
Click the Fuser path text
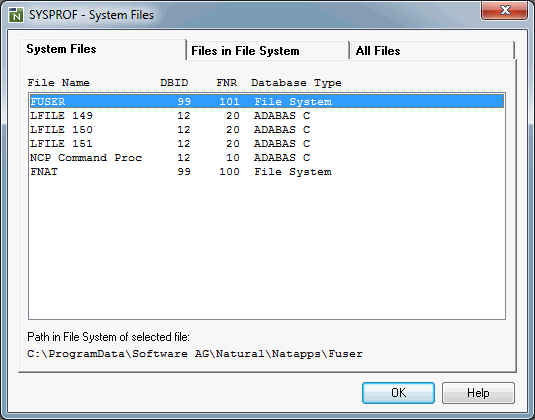[195, 354]
